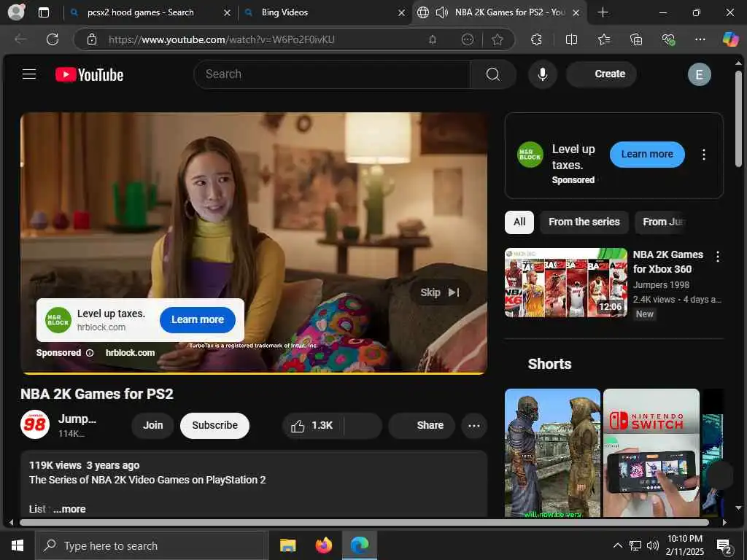Close the pcsx2 hood games tab
This screenshot has width=747, height=560.
(x=228, y=13)
